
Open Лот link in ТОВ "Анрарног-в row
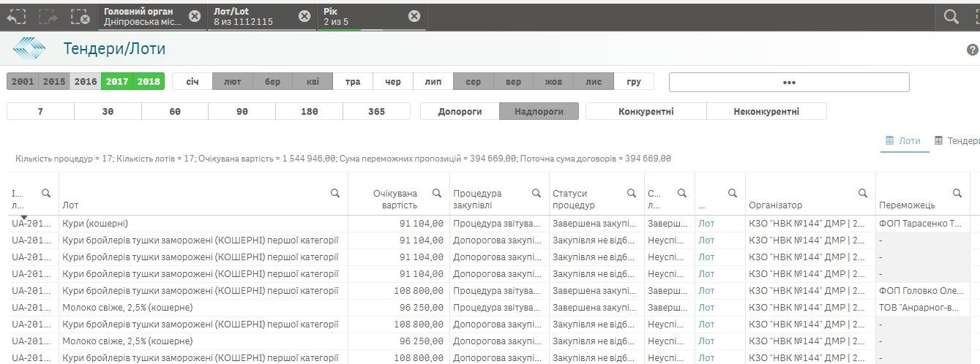click(x=706, y=308)
